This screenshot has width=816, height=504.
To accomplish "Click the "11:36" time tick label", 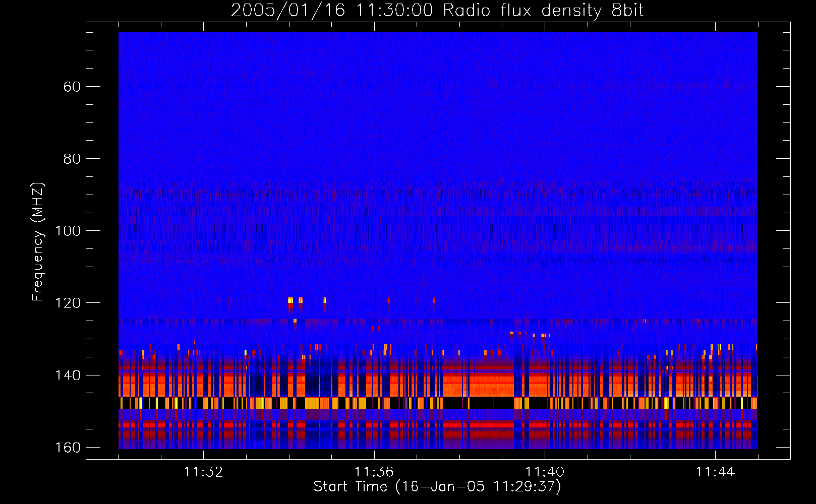I will coord(374,472).
